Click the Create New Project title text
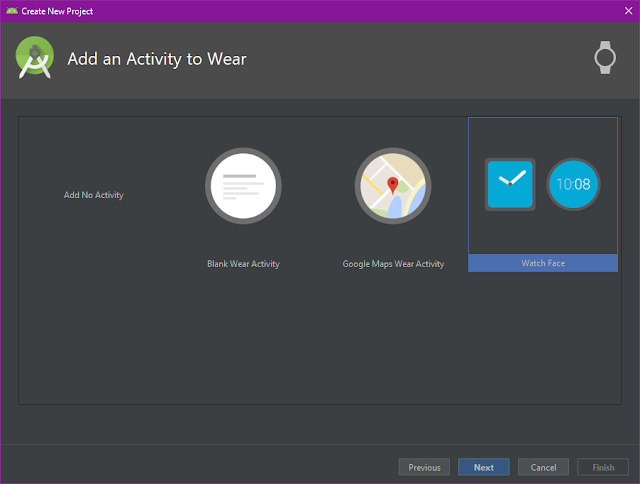 click(57, 11)
